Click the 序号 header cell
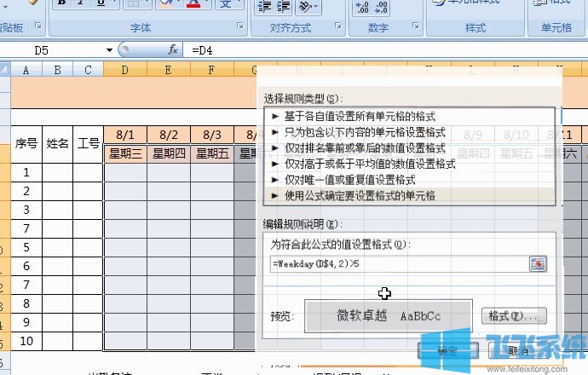588x375 pixels. click(x=26, y=144)
